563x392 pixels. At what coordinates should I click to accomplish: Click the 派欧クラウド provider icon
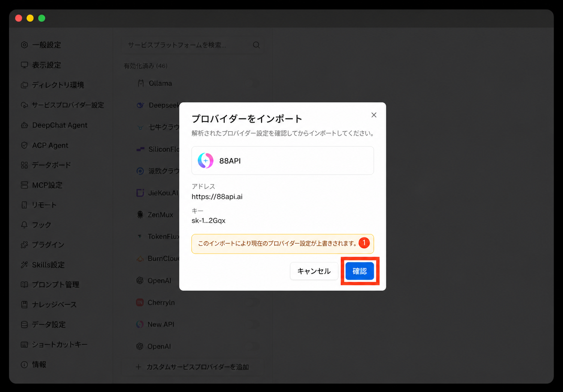point(140,171)
